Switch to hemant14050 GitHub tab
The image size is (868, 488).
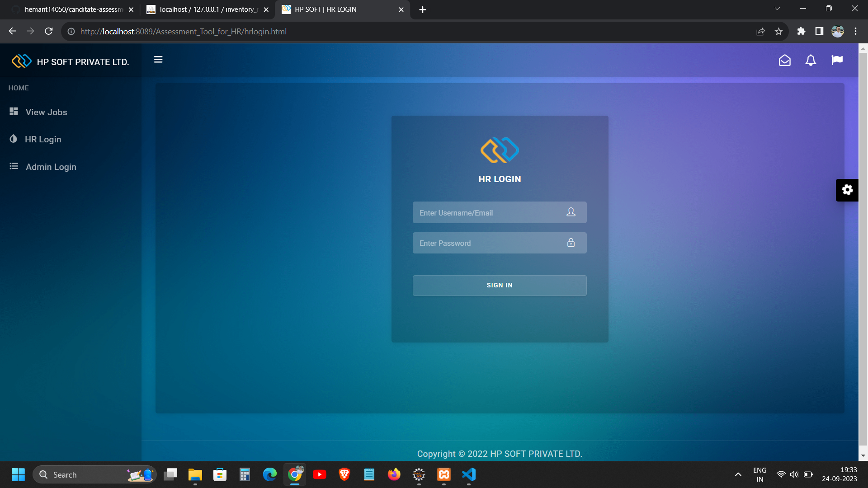[x=72, y=9]
